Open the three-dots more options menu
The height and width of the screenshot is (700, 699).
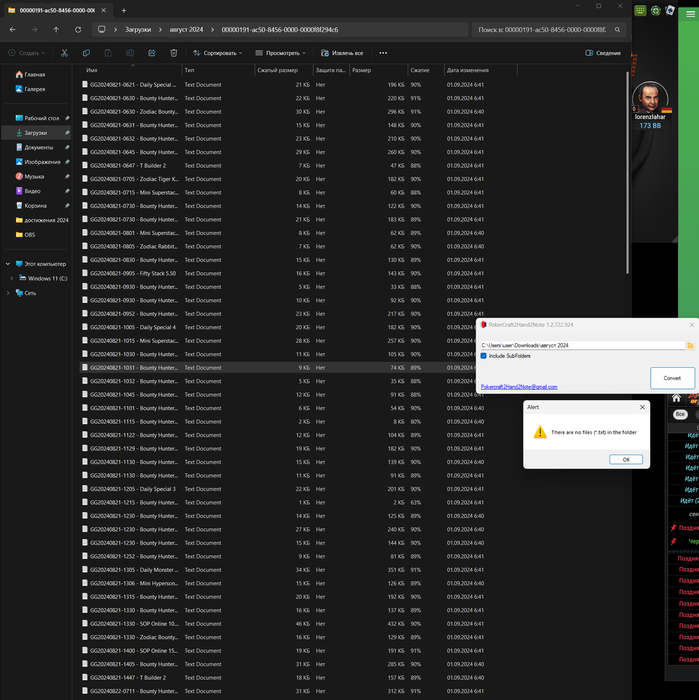click(x=383, y=53)
